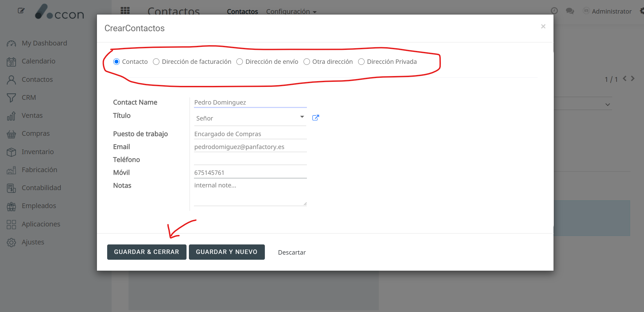The height and width of the screenshot is (312, 644).
Task: Close the CrearContactos dialog
Action: point(543,26)
